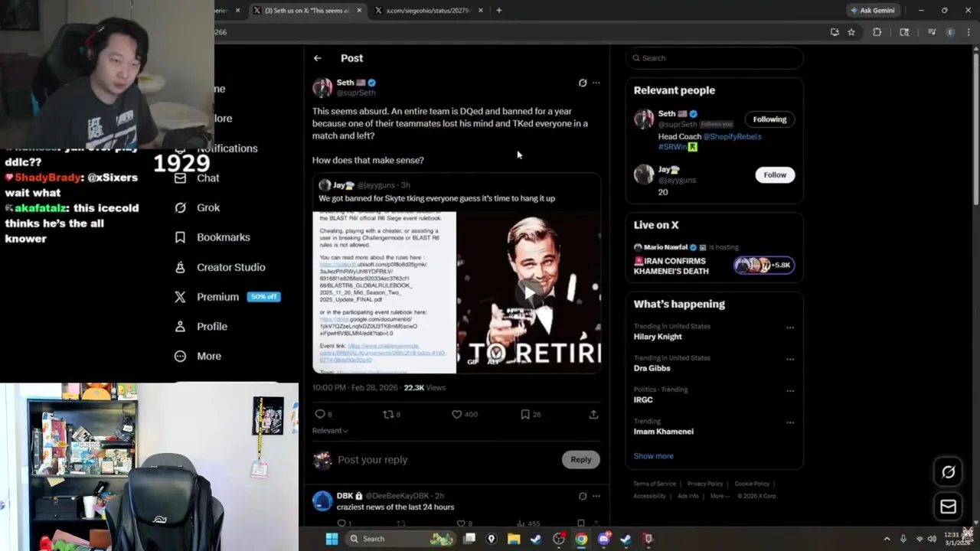Click Grok icon on DBK's reply

583,496
